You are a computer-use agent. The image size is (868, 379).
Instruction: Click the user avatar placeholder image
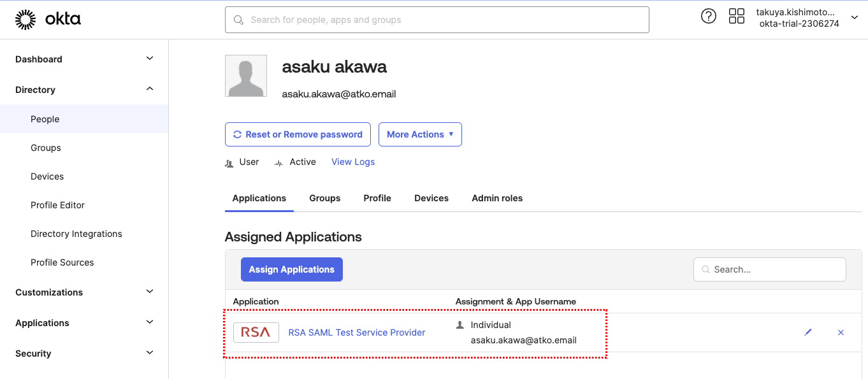tap(246, 76)
